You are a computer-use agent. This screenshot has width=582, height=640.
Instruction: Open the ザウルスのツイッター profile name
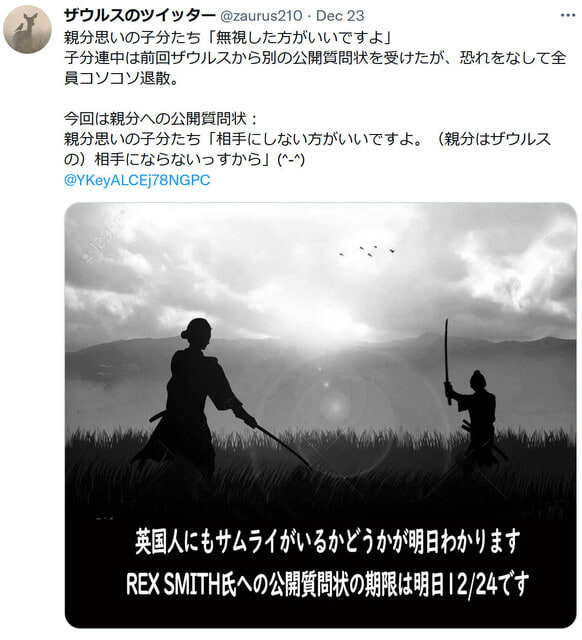(140, 16)
